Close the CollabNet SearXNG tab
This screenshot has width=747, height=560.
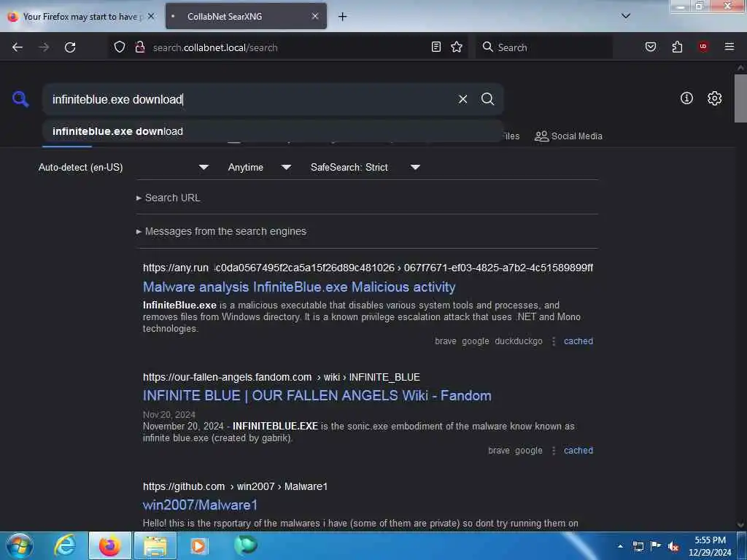pos(315,17)
